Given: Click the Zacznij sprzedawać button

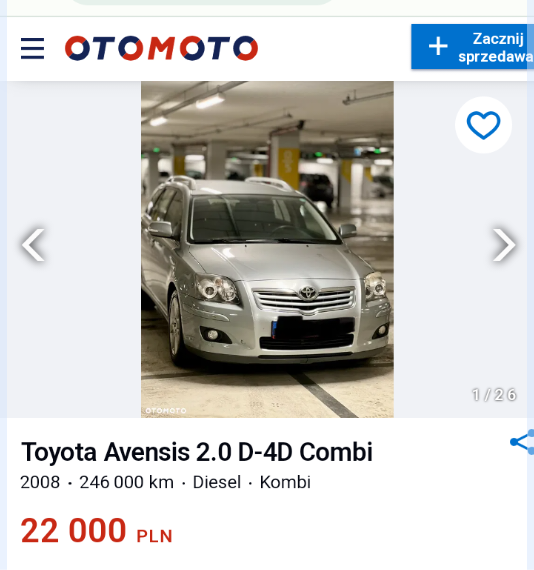Looking at the screenshot, I should tap(472, 47).
